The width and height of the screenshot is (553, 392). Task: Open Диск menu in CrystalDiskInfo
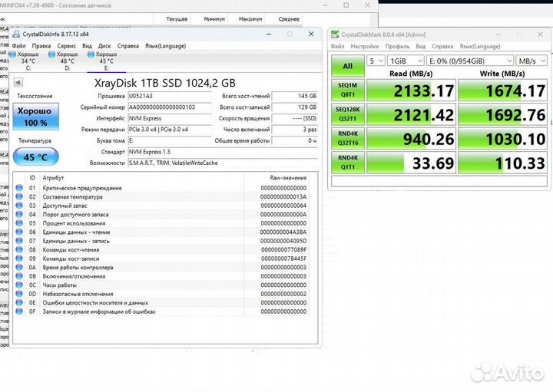pos(104,46)
